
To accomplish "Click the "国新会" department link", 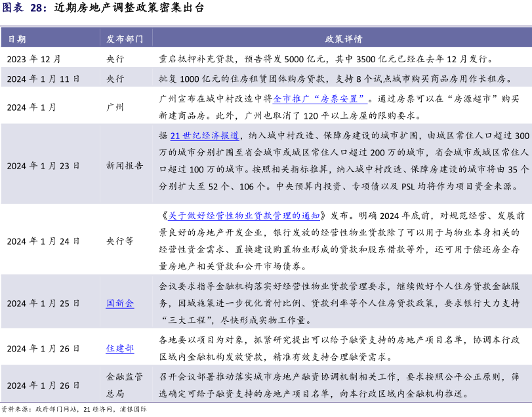I will pyautogui.click(x=120, y=304).
